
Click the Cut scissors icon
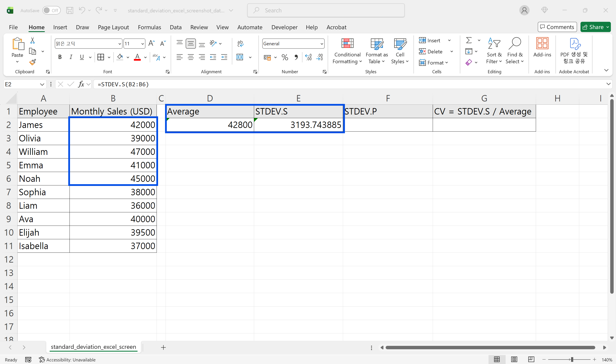pyautogui.click(x=33, y=40)
